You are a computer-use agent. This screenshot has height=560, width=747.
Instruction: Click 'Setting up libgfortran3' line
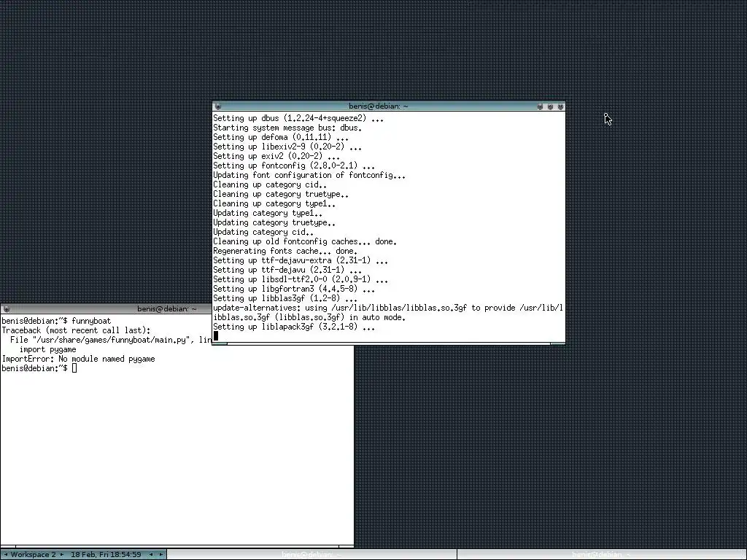(294, 289)
